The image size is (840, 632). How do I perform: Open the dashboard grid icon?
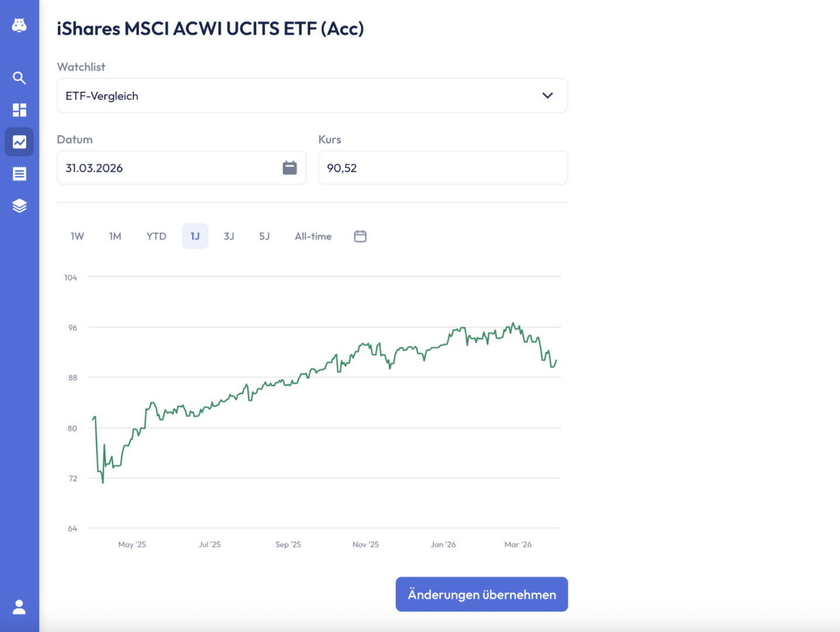(19, 110)
